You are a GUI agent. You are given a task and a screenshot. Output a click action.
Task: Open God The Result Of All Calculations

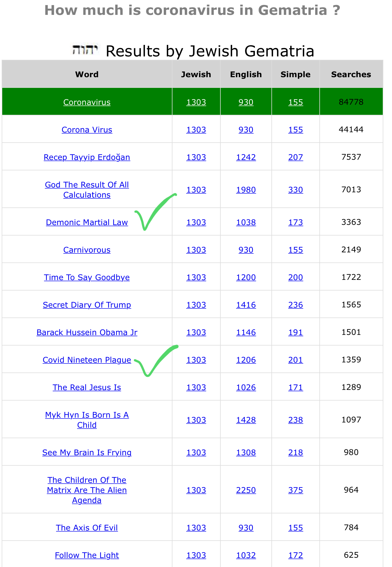coord(87,190)
